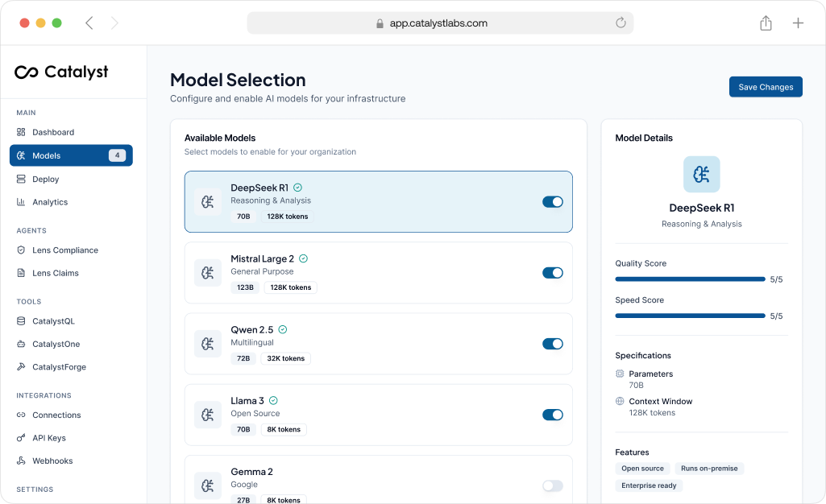Click the Catalyst infinity logo icon
The width and height of the screenshot is (826, 504).
[27, 72]
